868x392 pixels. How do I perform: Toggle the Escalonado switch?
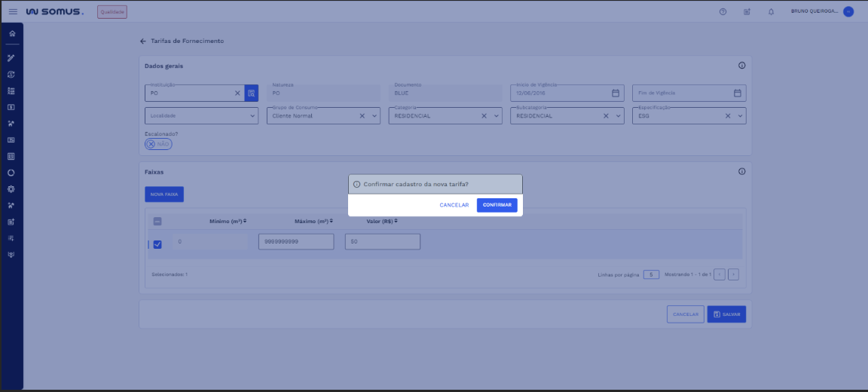click(x=158, y=143)
